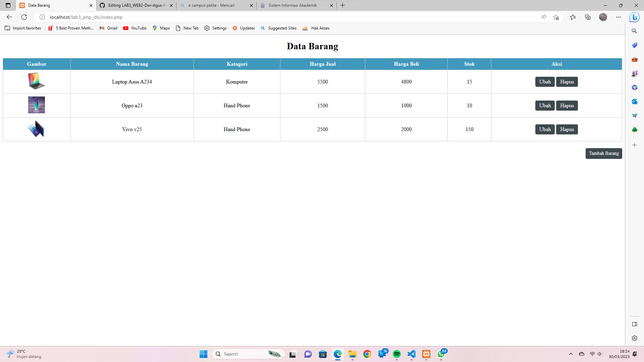Click the Tambah Barang button
Viewport: 644px width, 362px height.
[x=604, y=154]
